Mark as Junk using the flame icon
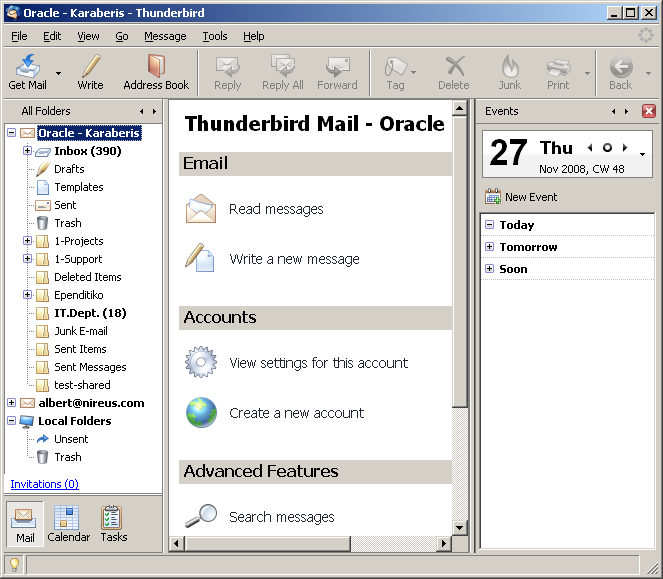Image resolution: width=663 pixels, height=579 pixels. pyautogui.click(x=510, y=66)
